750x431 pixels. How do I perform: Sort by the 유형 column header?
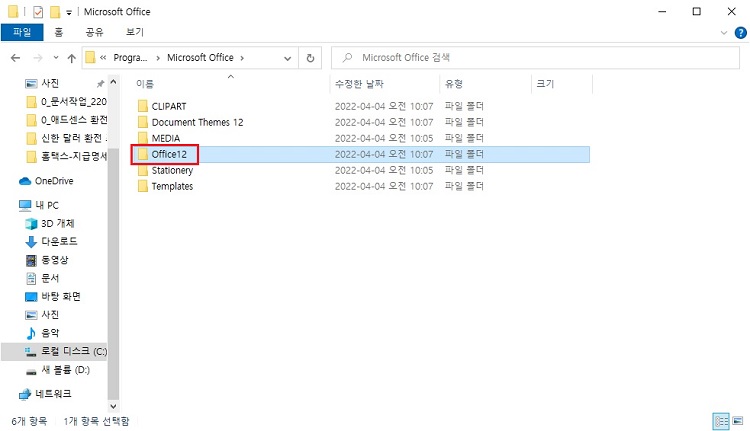pos(453,84)
